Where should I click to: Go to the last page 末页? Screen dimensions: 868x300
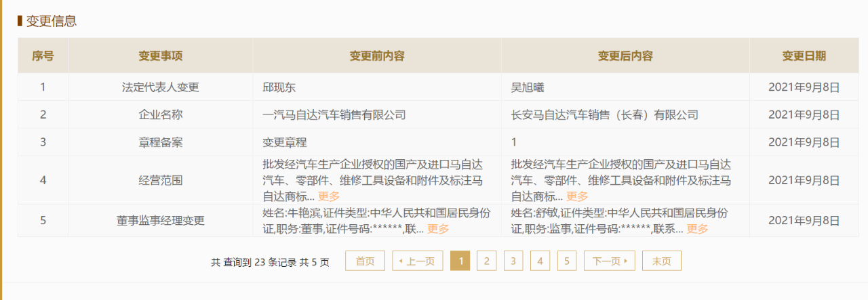click(661, 261)
